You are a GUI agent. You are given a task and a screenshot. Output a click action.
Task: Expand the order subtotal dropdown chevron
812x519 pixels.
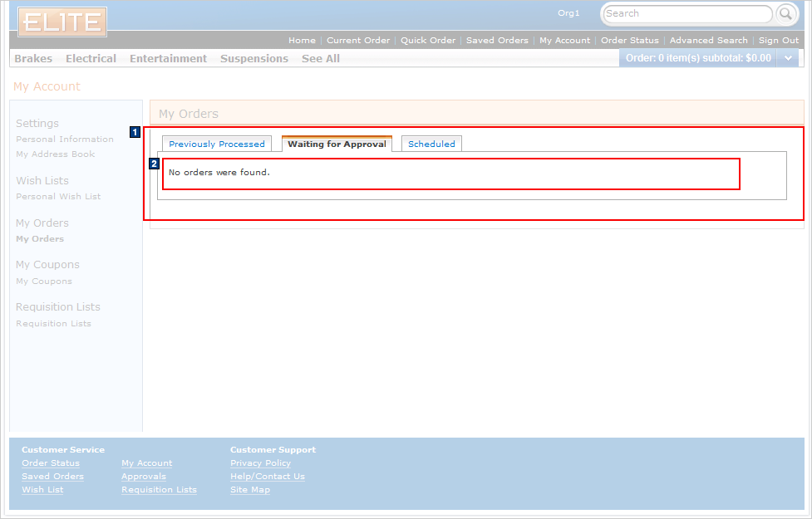point(788,58)
